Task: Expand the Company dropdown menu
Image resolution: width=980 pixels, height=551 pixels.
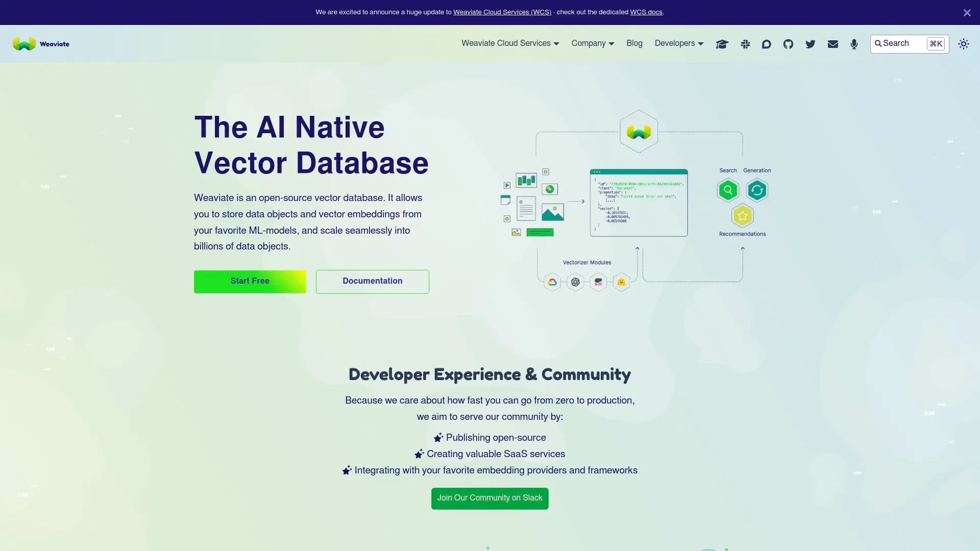Action: (593, 43)
